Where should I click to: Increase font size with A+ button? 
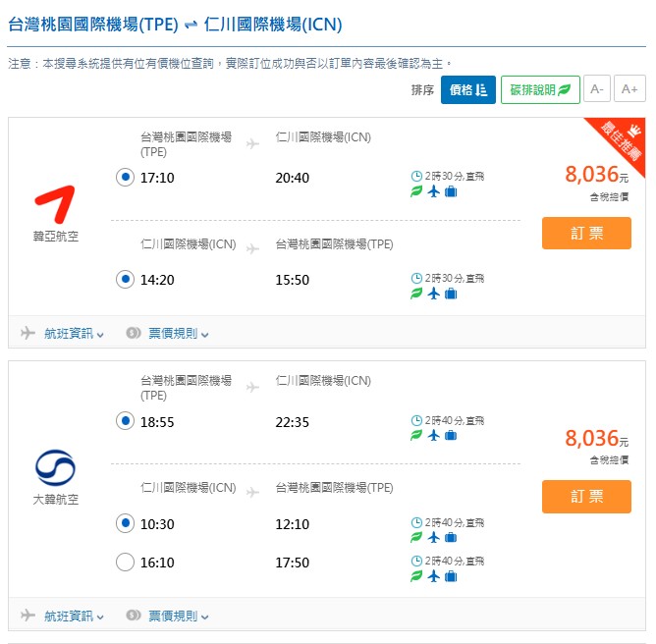(x=630, y=90)
